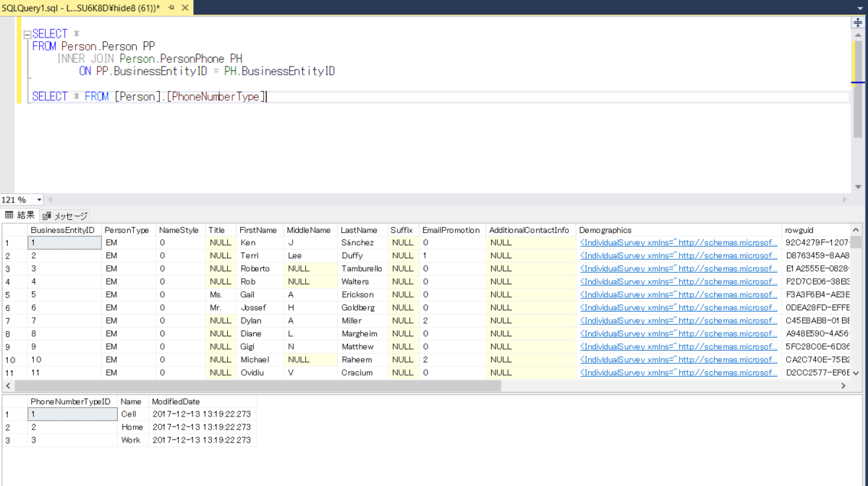This screenshot has width=868, height=486.
Task: Click the PersonType column header
Action: click(x=129, y=230)
